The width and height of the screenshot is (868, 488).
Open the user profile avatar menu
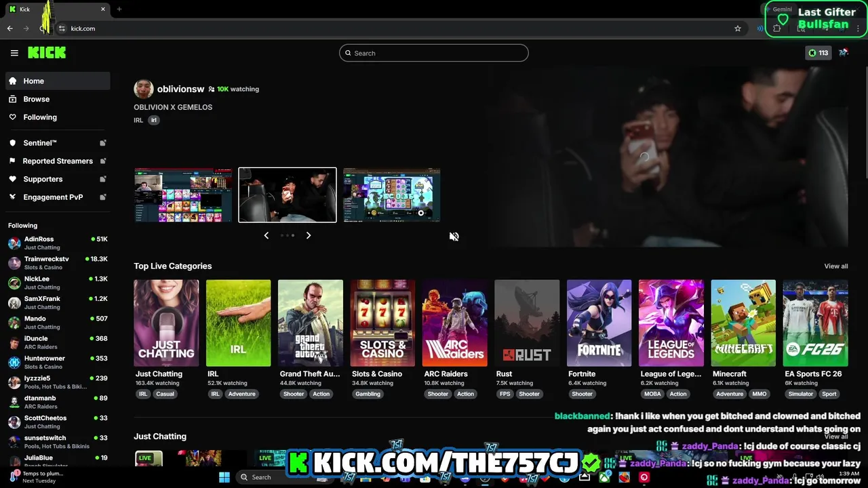tap(844, 53)
